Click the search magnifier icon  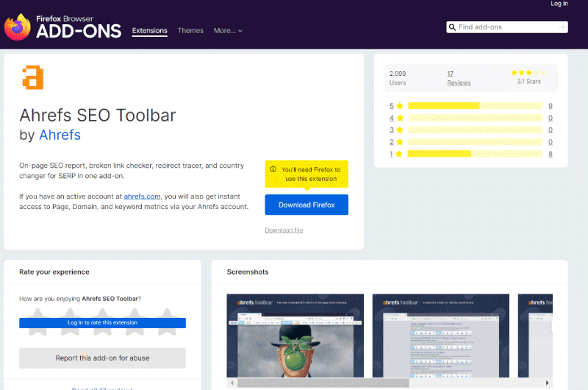tap(452, 27)
